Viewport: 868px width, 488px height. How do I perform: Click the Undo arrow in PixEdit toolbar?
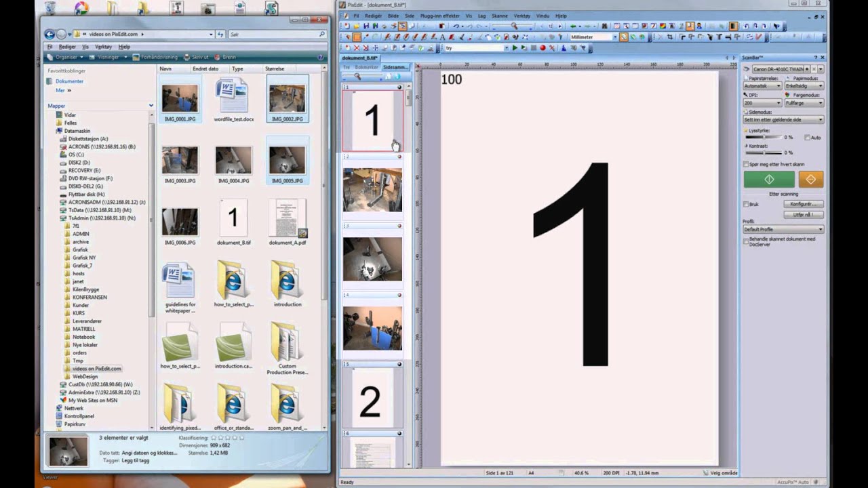[x=456, y=26]
